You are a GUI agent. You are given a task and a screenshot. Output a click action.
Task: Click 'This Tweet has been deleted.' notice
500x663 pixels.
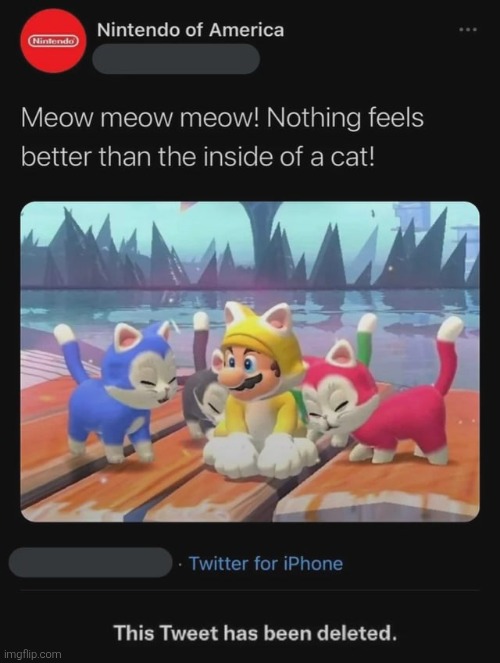tap(255, 633)
